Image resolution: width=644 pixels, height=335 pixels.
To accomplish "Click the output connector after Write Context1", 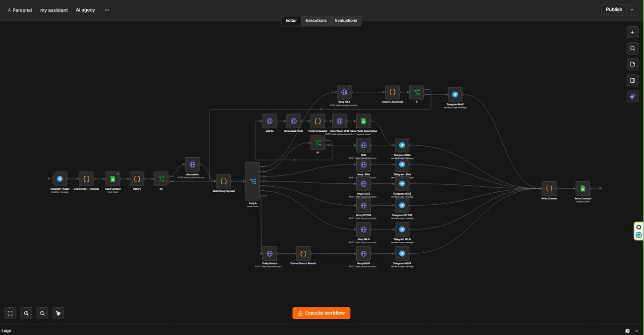I will tap(600, 188).
